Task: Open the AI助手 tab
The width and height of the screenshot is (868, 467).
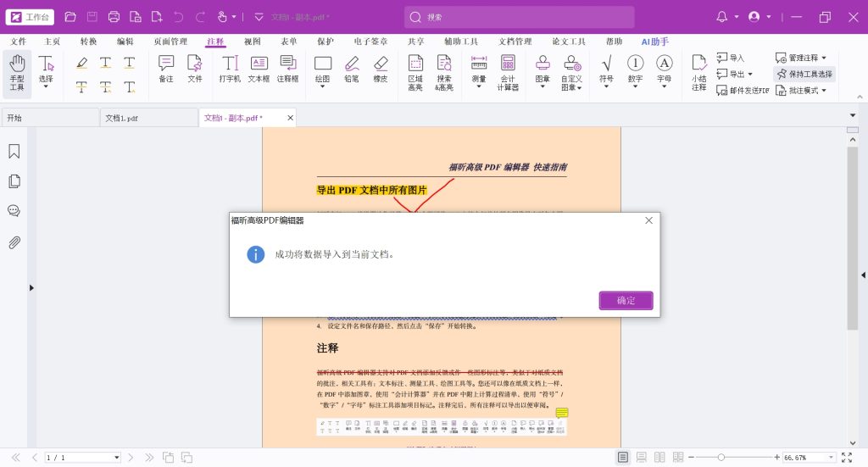Action: click(x=655, y=42)
